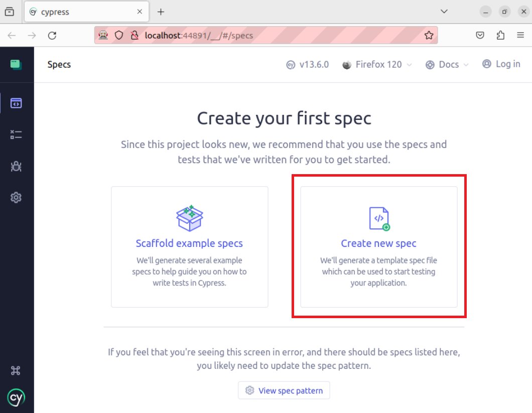Choose the Scaffold example specs card
Screen dimensions: 532x413
189,247
